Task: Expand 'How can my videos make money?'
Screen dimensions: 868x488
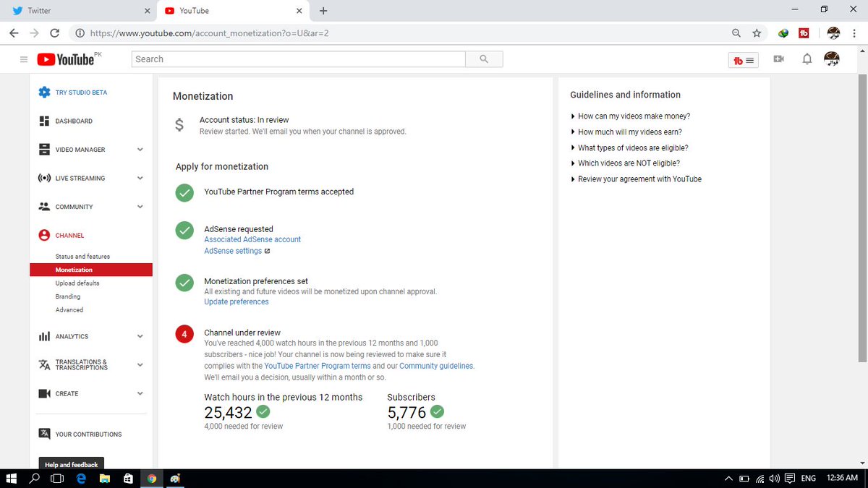Action: tap(630, 116)
